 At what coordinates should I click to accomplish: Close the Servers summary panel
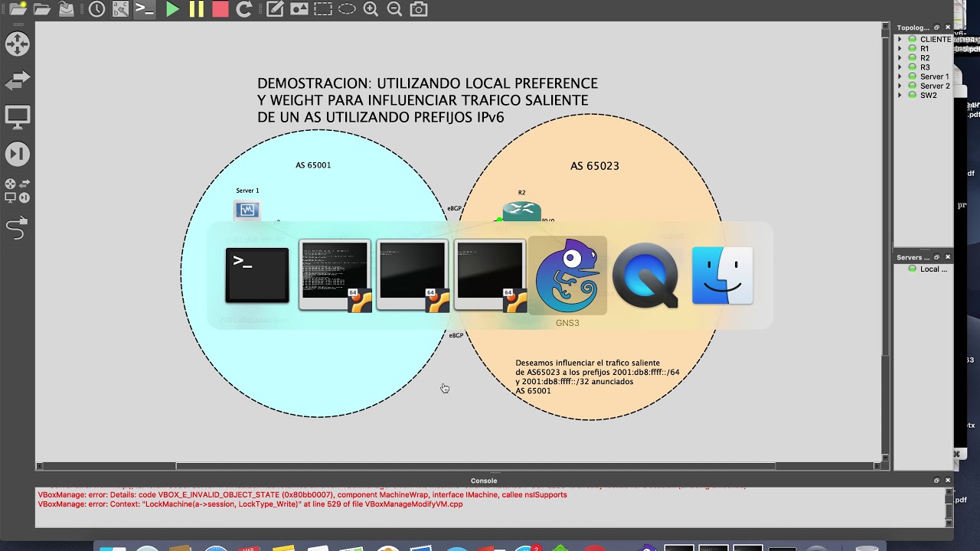tap(947, 257)
